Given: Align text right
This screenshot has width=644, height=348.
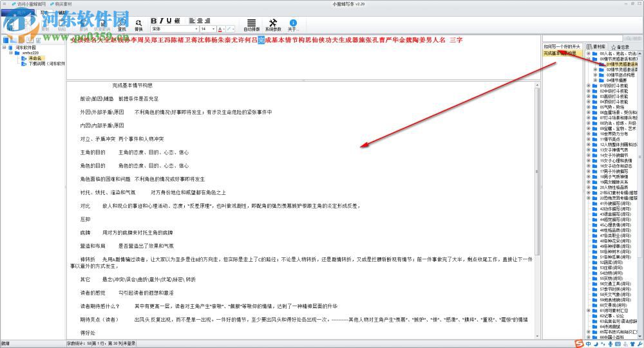Looking at the screenshot, I should tap(207, 21).
